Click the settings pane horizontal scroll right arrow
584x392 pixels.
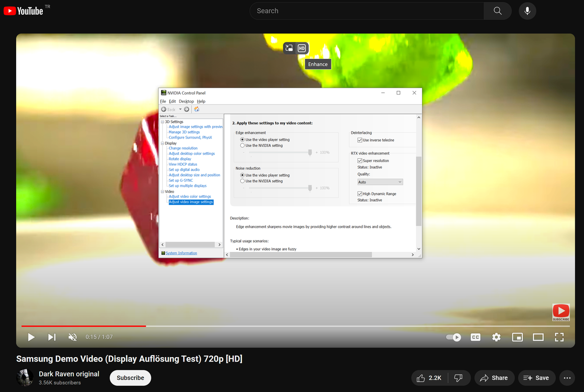click(x=413, y=255)
